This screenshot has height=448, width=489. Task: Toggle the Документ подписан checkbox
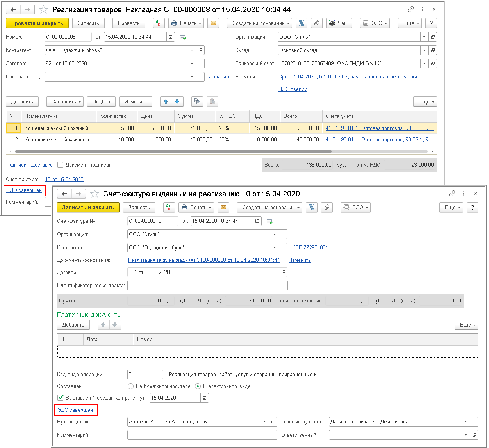click(x=60, y=165)
